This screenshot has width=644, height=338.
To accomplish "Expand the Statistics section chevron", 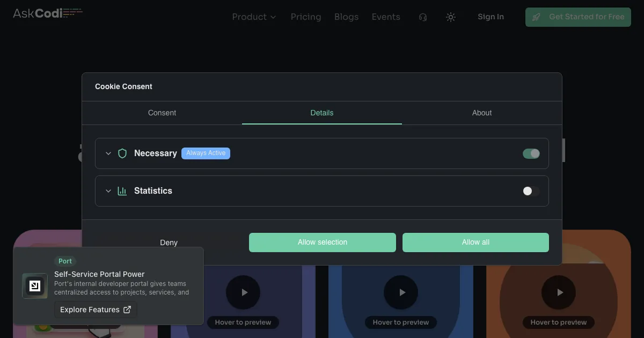I will click(x=108, y=191).
